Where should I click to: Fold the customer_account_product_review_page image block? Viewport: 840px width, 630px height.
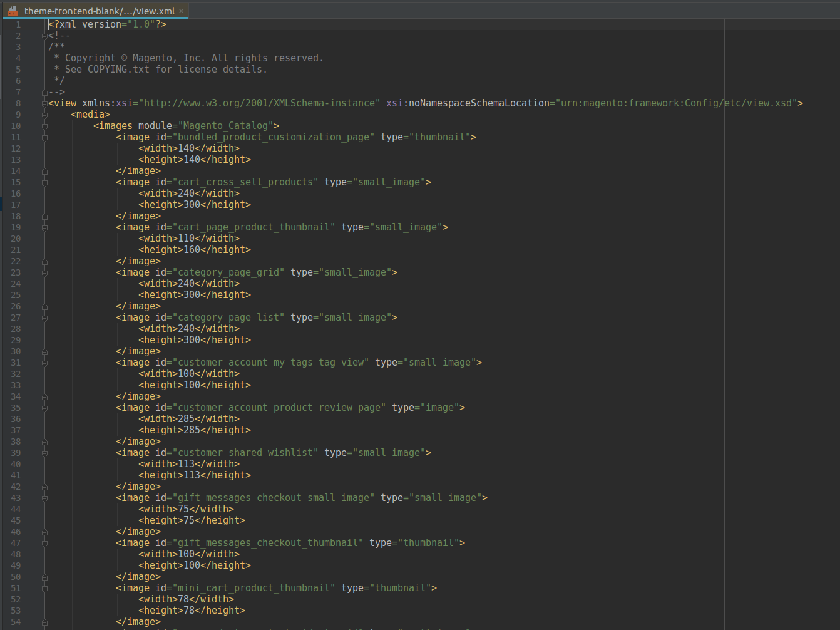click(x=44, y=408)
